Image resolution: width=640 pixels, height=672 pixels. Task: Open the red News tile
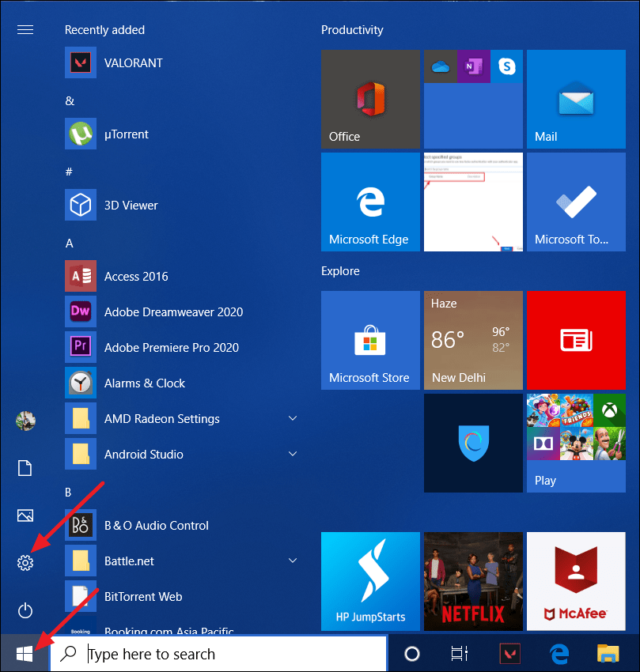576,340
